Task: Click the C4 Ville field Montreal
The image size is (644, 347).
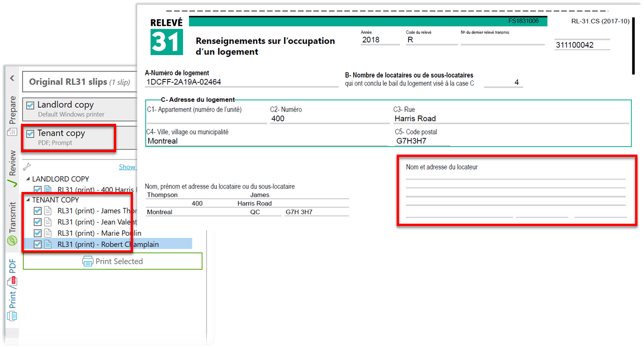Action: pos(266,141)
